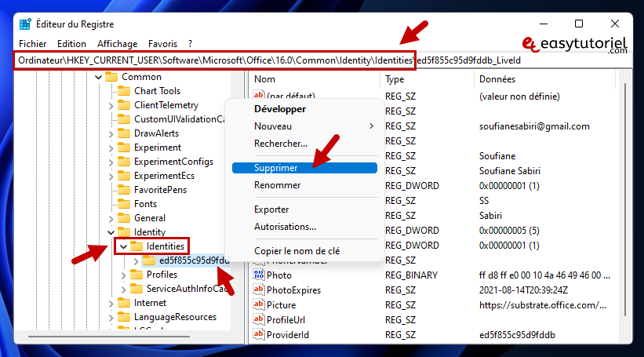Choose Renommer in the context menu
Viewport: 644px width, 357px height.
tap(304, 185)
